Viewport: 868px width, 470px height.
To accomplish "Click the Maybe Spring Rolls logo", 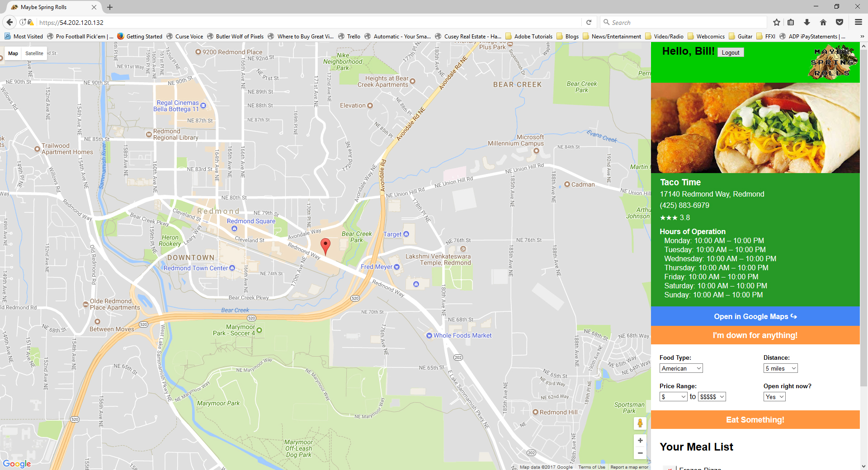I will pyautogui.click(x=832, y=62).
